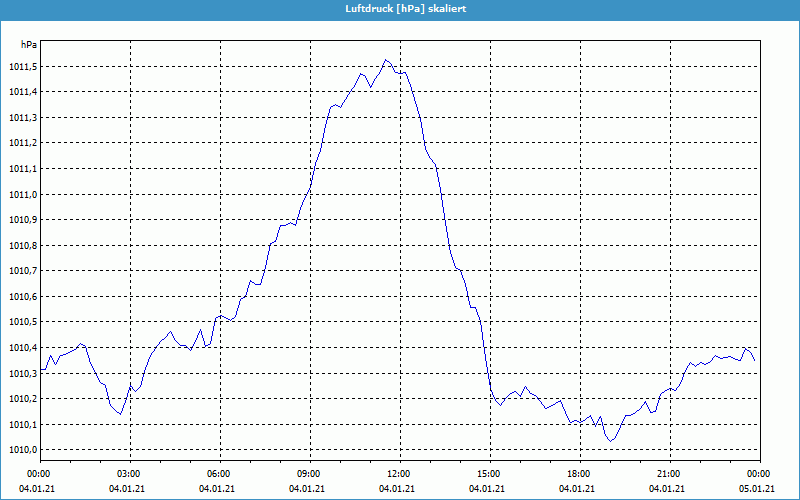The height and width of the screenshot is (500, 800).
Task: Select the 09:00 time axis label
Action: coord(309,474)
